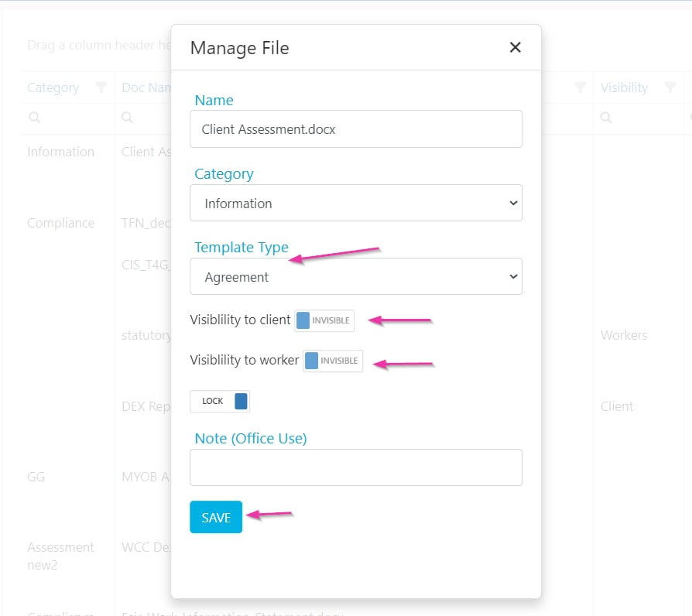Screen dimensions: 692x616
Task: Select the Information category cell
Action: pos(60,152)
